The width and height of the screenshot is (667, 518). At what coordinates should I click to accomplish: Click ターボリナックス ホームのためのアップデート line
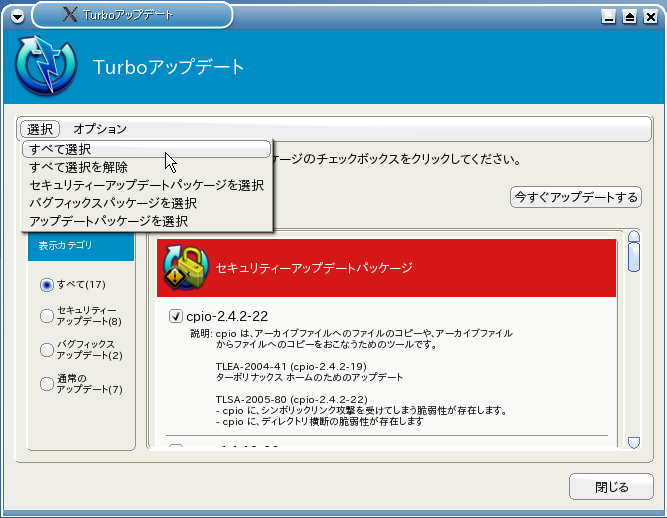pos(309,377)
